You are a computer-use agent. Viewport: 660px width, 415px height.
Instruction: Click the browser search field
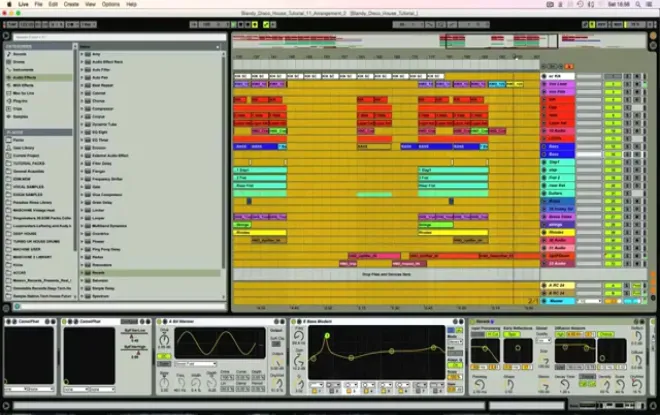coord(120,37)
